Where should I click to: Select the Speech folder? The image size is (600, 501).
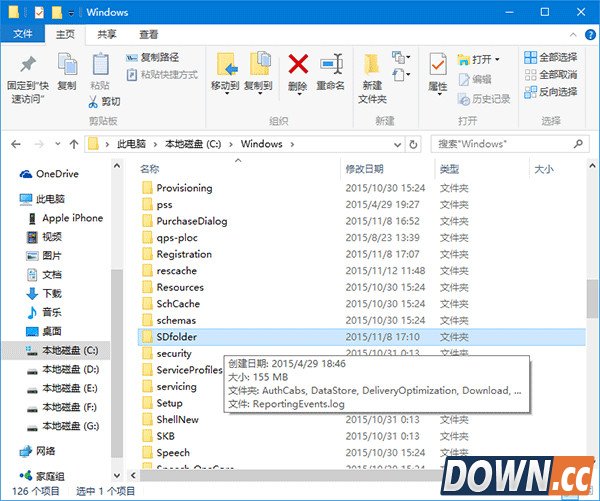pyautogui.click(x=166, y=453)
